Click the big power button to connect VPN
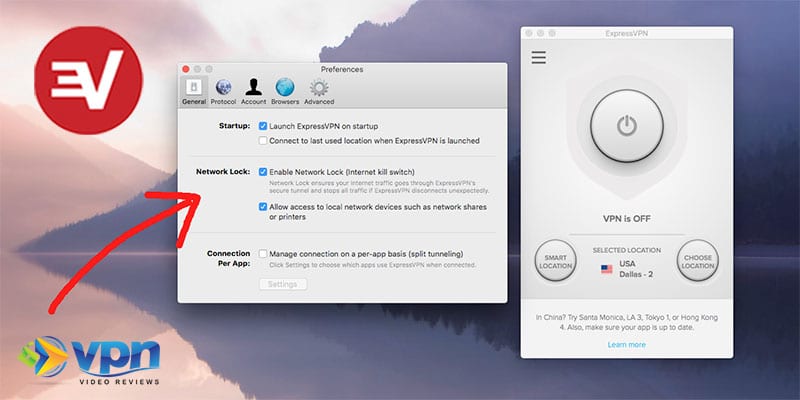The width and height of the screenshot is (800, 400). (x=627, y=126)
